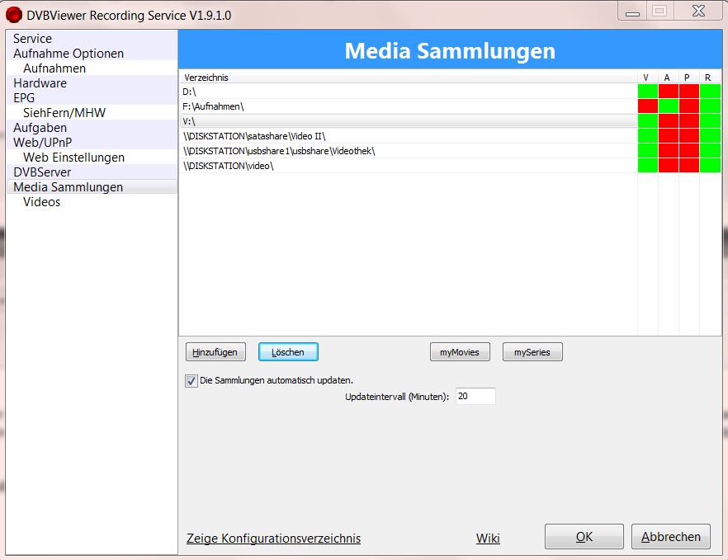The height and width of the screenshot is (560, 728).
Task: Click Löschen to delete selected directory
Action: pyautogui.click(x=288, y=352)
